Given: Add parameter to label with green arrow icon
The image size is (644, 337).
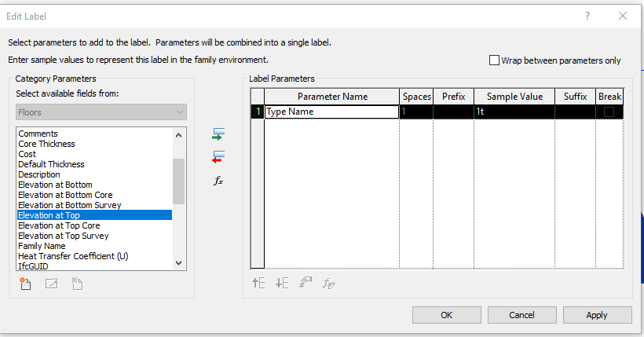Looking at the screenshot, I should [x=218, y=134].
